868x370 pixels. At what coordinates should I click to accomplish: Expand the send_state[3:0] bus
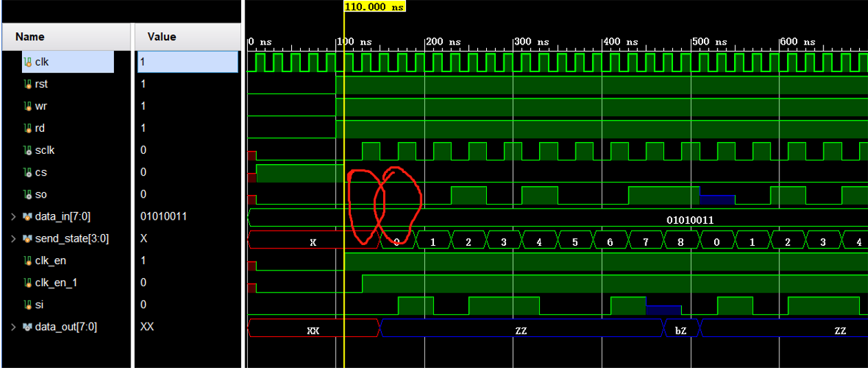click(x=14, y=238)
